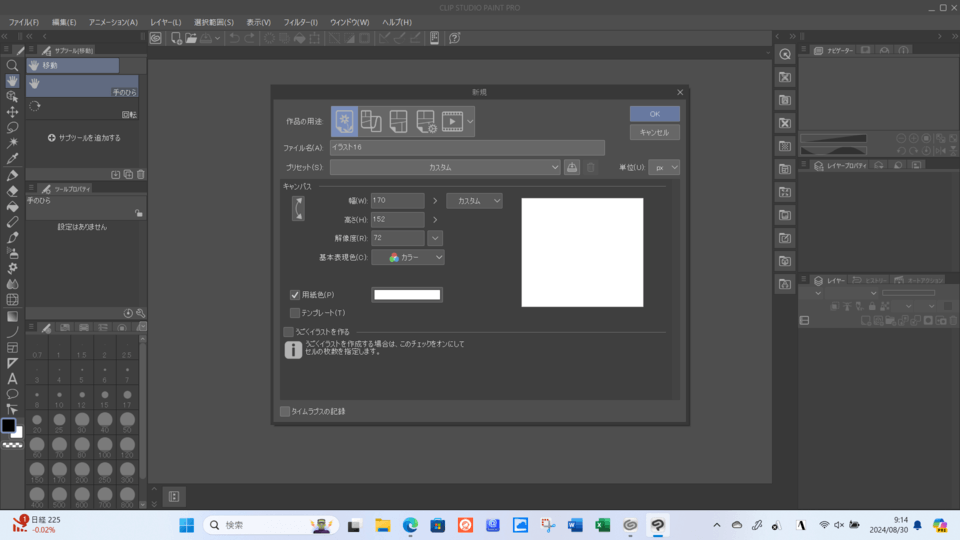Click the Open folder icon in command bar
The image size is (960, 540).
(191, 38)
